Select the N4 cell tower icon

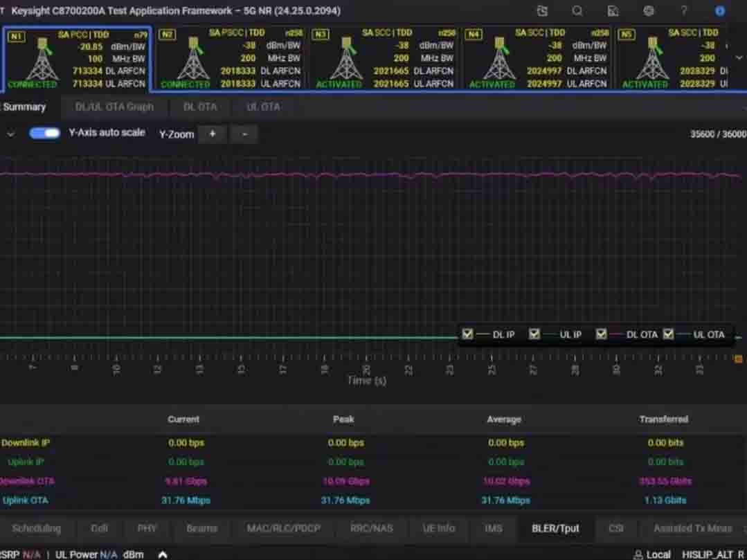tap(499, 59)
